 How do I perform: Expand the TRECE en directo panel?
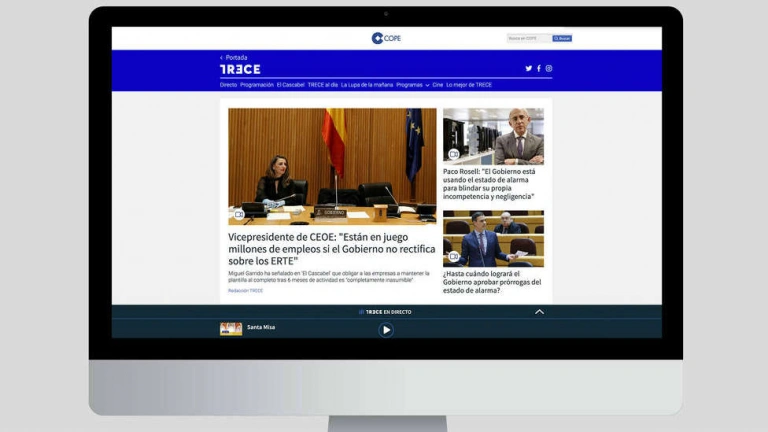pos(539,312)
